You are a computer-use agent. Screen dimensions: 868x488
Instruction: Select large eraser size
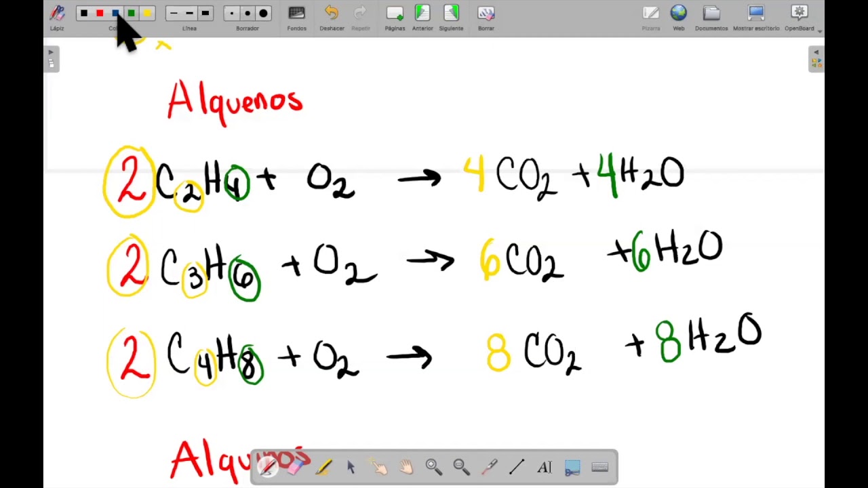pyautogui.click(x=264, y=13)
